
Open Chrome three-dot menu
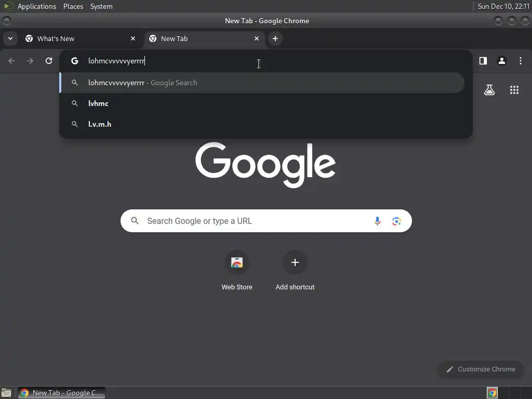pos(521,61)
